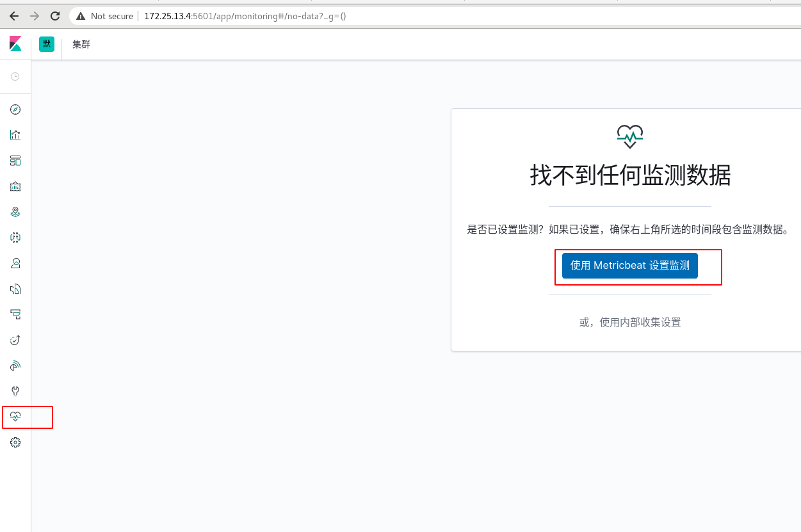Viewport: 801px width, 532px height.
Task: Click the 集群 breadcrumb
Action: point(81,44)
